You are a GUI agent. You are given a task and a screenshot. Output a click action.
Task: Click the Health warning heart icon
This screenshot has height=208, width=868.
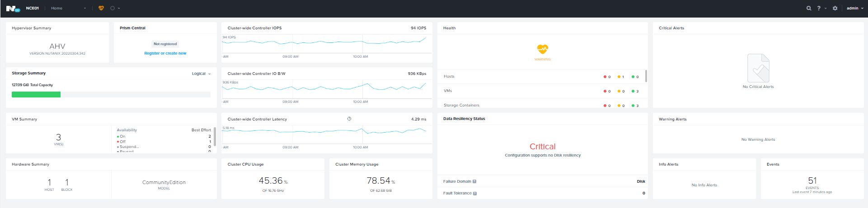tap(542, 49)
